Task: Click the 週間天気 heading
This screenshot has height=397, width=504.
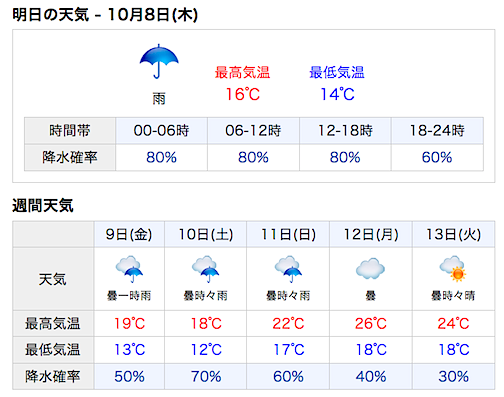Action: coord(43,205)
